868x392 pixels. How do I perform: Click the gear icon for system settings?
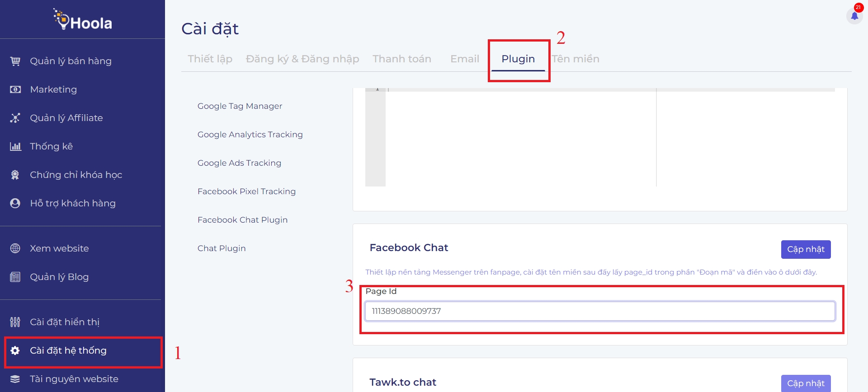coord(15,350)
